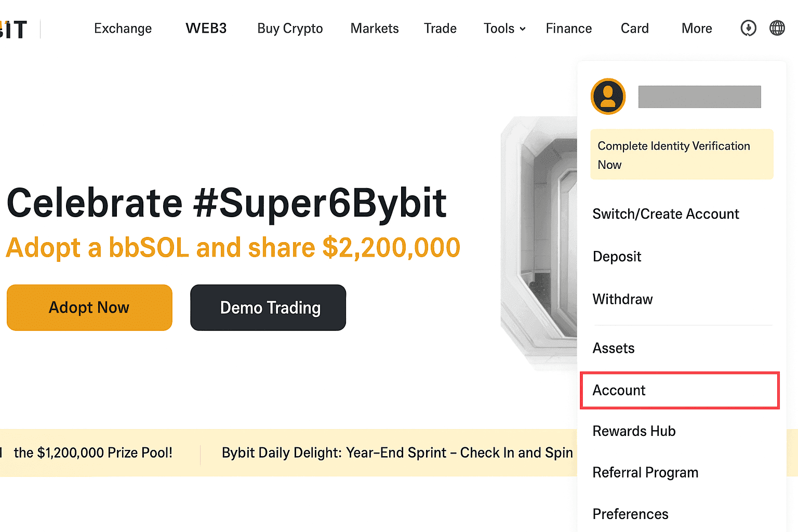Image resolution: width=798 pixels, height=532 pixels.
Task: Open Rewards Hub from the menu
Action: coord(634,431)
